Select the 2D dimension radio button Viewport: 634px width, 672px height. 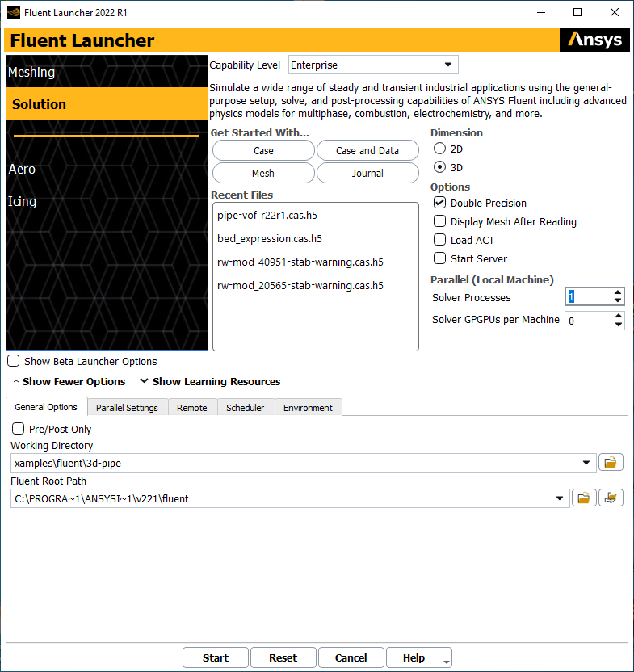click(x=439, y=149)
